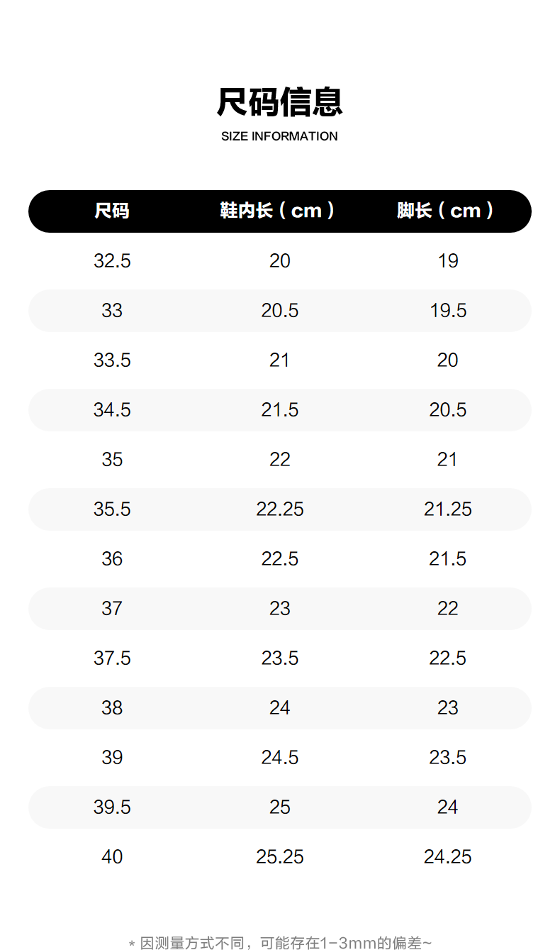Click the 脚长 (cm) column header
560x950 pixels.
446,211
